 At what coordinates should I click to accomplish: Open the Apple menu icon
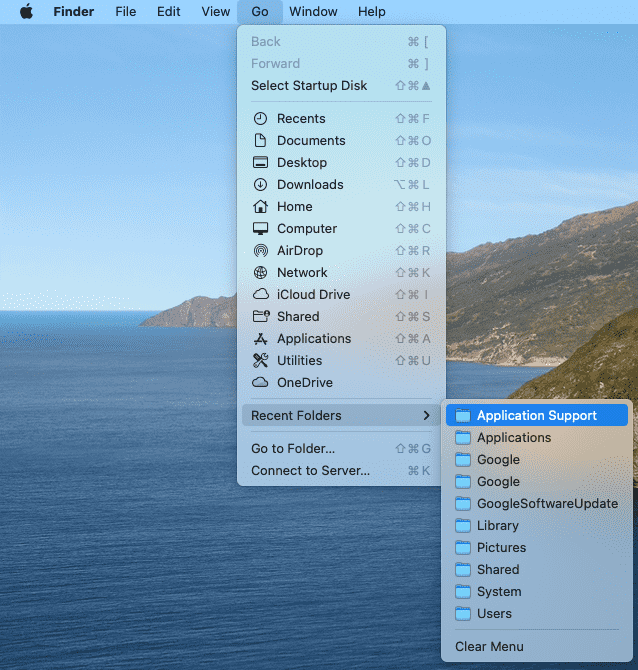26,12
